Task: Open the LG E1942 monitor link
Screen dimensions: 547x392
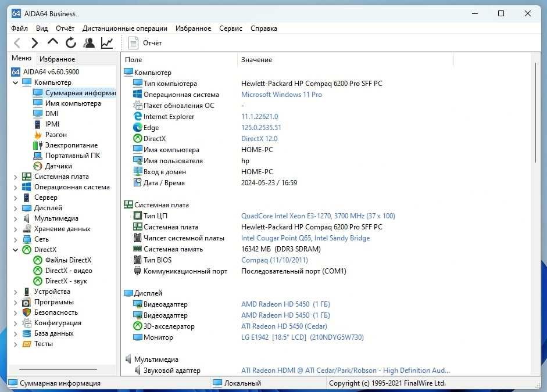Action: pos(302,337)
